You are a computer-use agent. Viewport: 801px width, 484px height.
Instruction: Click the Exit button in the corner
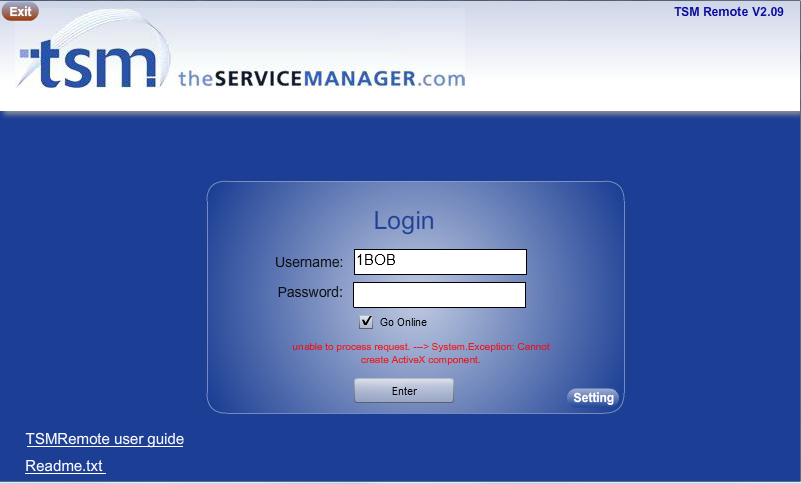[x=20, y=11]
